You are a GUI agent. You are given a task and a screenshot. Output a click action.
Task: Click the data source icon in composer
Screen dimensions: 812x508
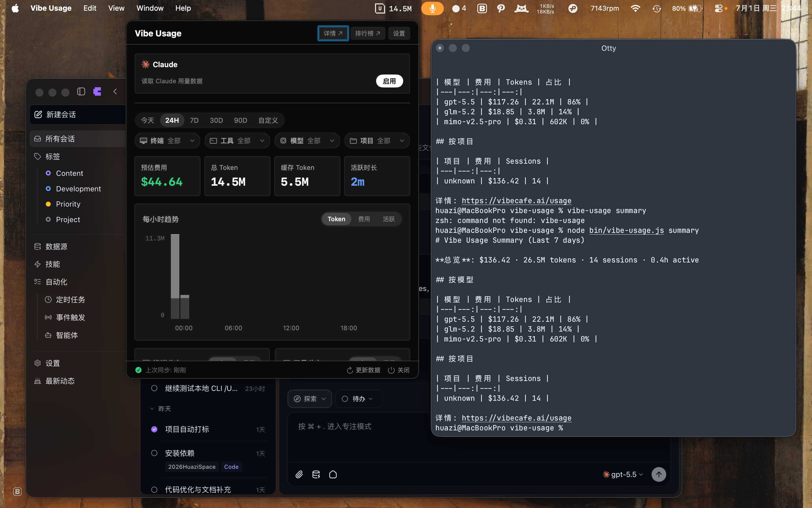coord(316,474)
